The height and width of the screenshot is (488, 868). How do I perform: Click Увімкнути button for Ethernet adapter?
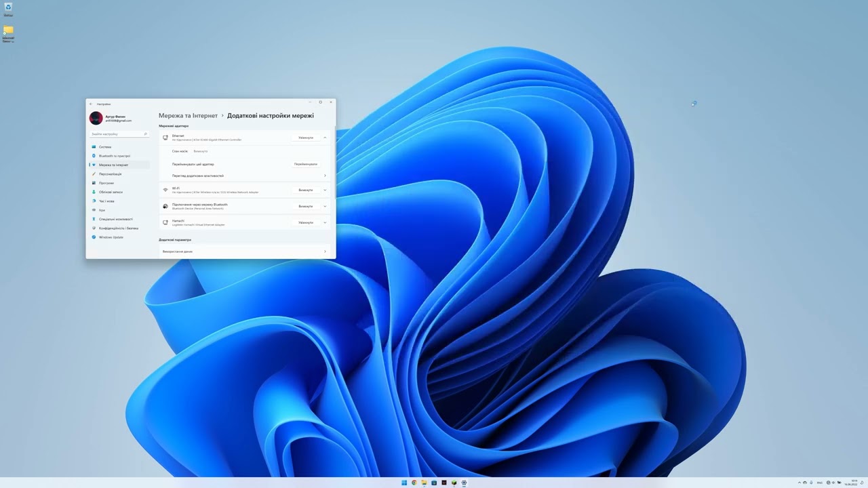(x=306, y=138)
